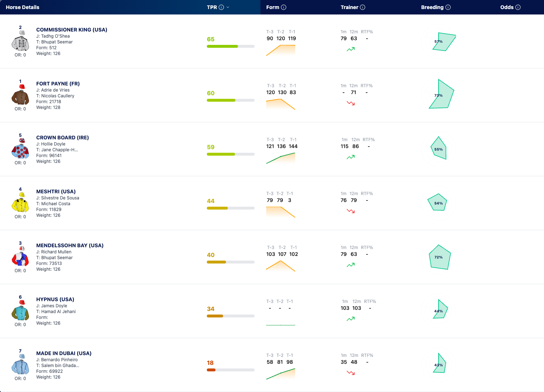Select the Horse Details column header

[x=22, y=7]
